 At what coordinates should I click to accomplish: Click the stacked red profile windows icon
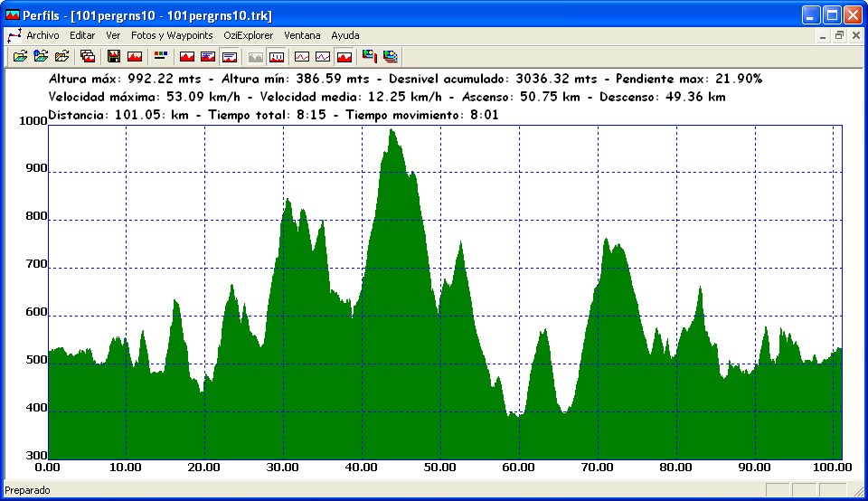click(x=88, y=56)
